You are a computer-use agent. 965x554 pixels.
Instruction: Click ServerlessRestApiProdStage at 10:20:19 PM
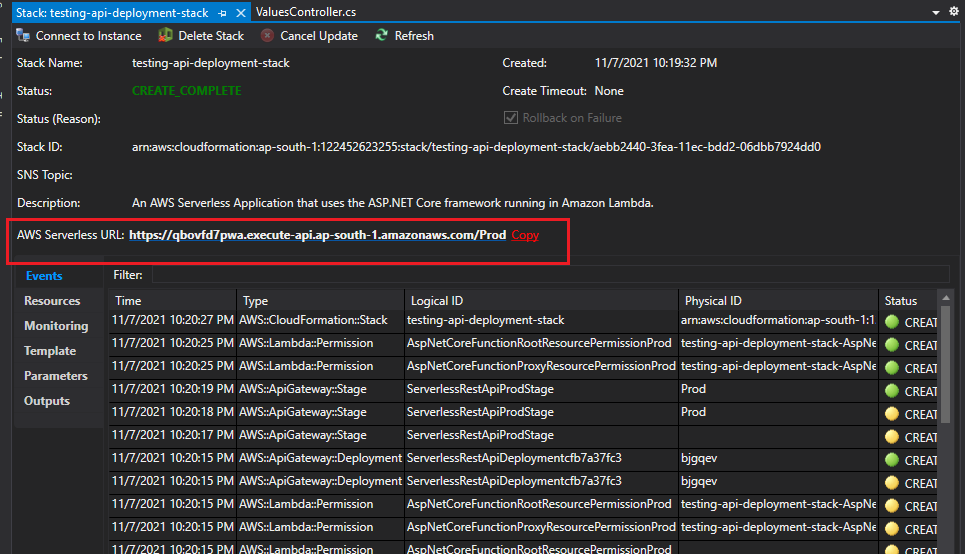point(480,389)
